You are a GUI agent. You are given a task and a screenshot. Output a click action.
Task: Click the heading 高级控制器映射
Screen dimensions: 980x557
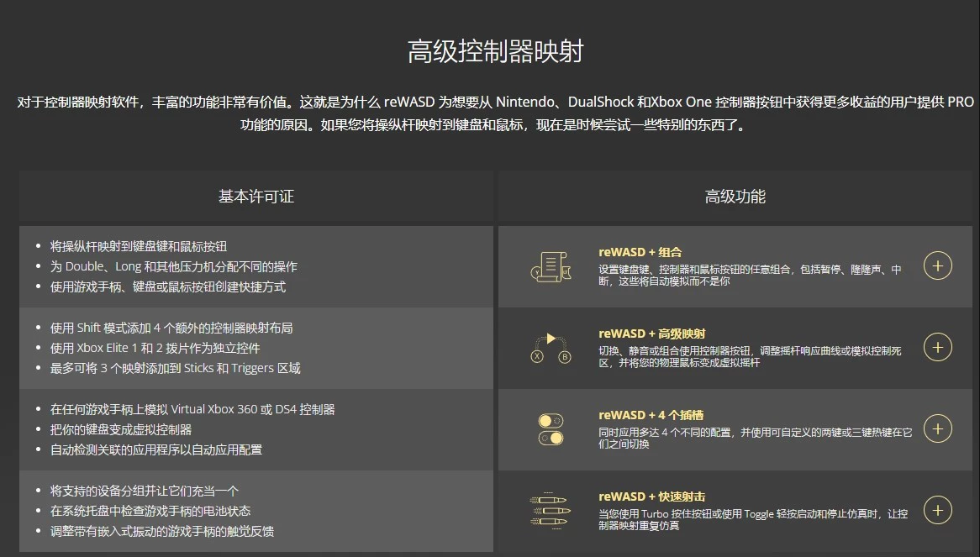coord(496,51)
